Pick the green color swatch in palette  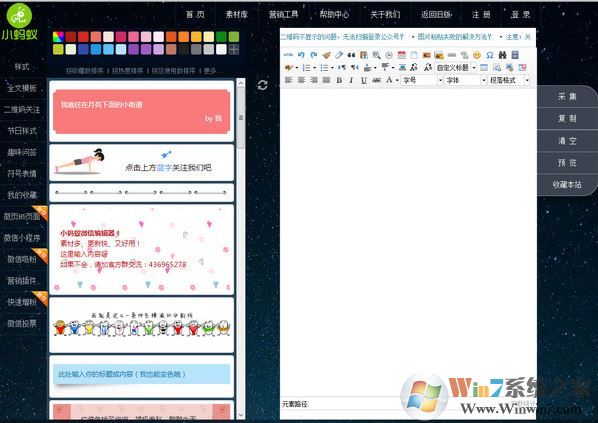(x=221, y=37)
